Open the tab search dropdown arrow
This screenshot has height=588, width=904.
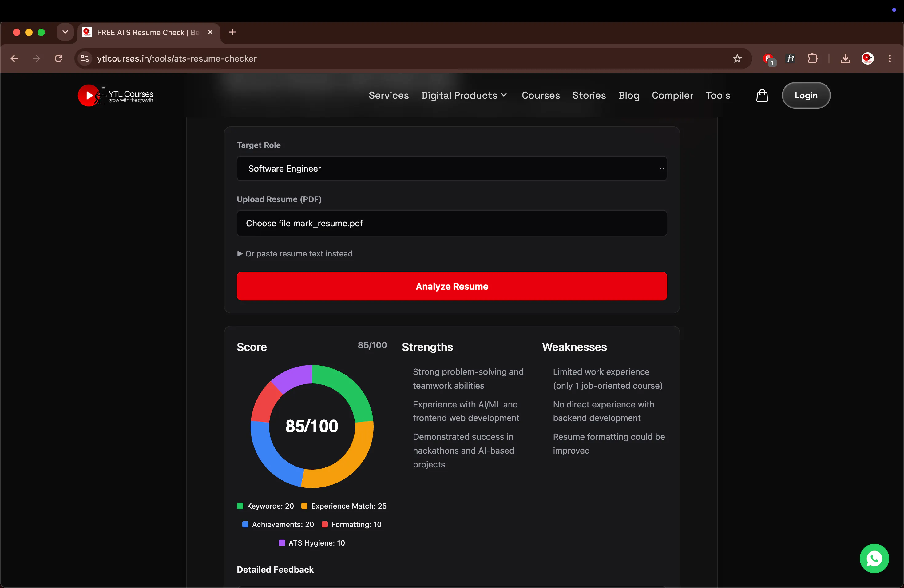(65, 32)
